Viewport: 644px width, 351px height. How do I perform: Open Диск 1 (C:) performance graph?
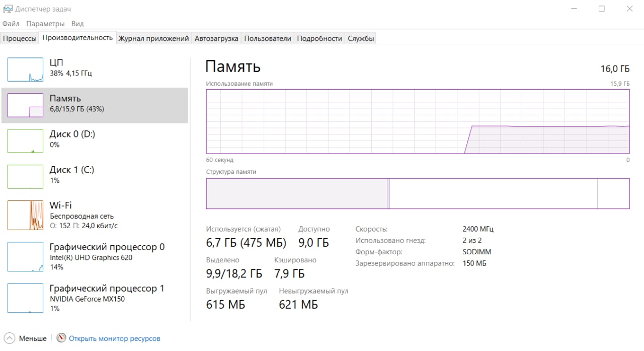(25, 176)
